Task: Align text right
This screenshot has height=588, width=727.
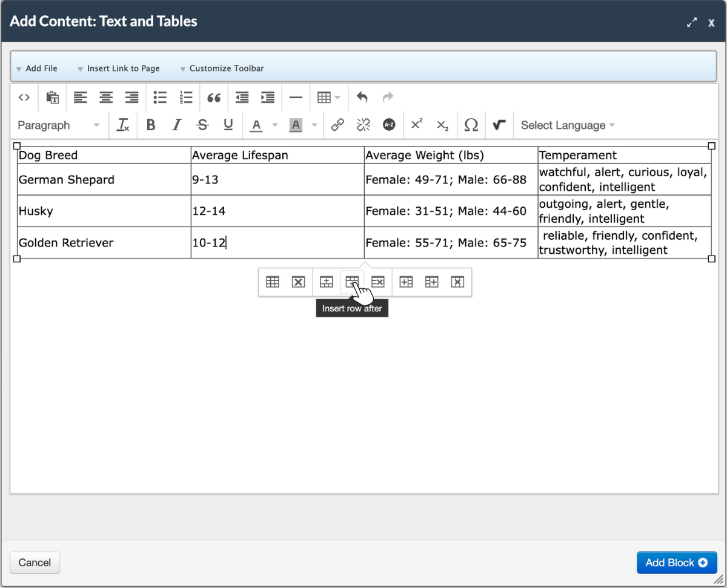Action: 131,97
